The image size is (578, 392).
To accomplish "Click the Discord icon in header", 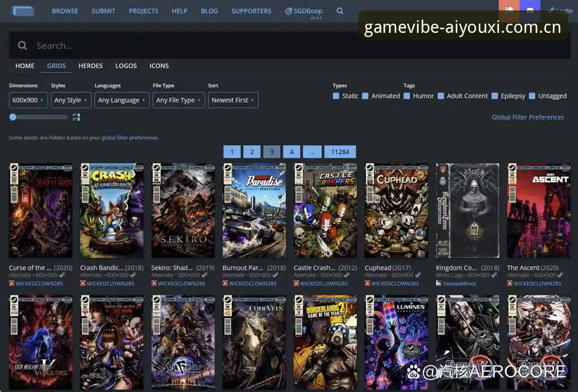I will [529, 10].
